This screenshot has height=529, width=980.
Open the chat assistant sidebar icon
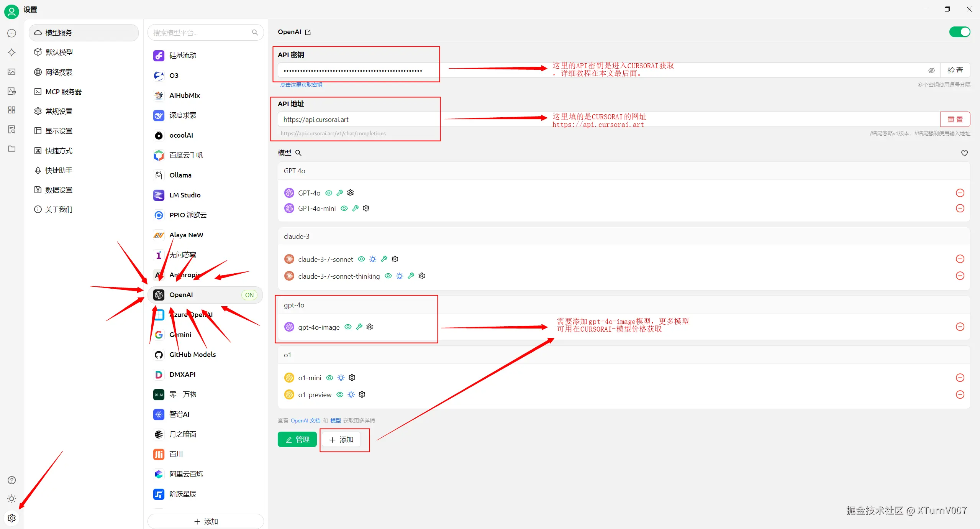tap(11, 33)
